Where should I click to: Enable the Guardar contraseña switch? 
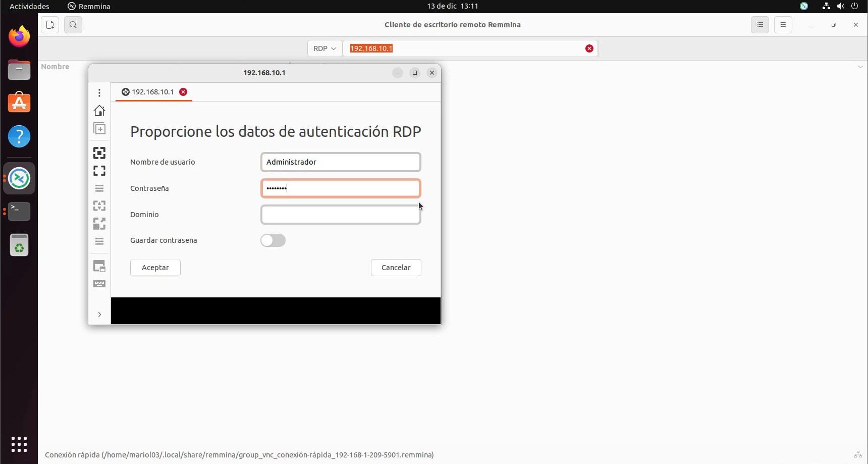pyautogui.click(x=273, y=240)
